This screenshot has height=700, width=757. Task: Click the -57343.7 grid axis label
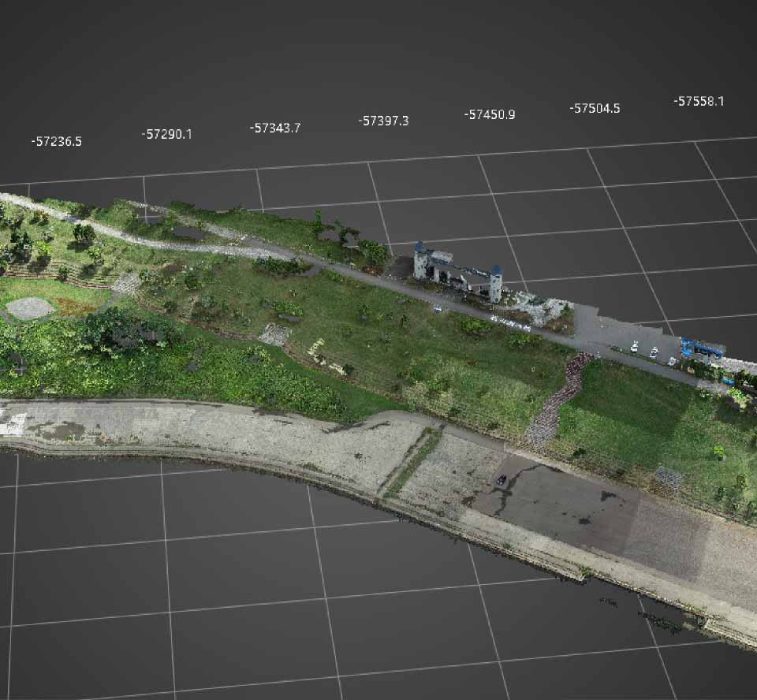coord(274,128)
